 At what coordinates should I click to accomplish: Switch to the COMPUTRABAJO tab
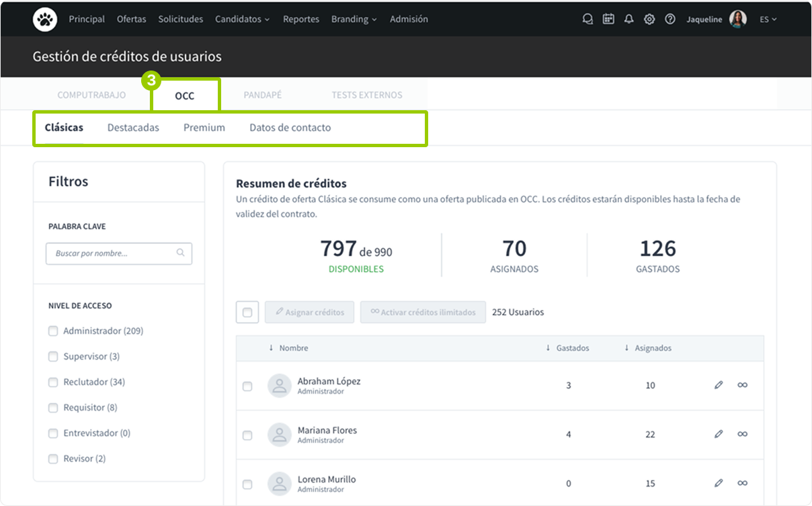point(91,95)
